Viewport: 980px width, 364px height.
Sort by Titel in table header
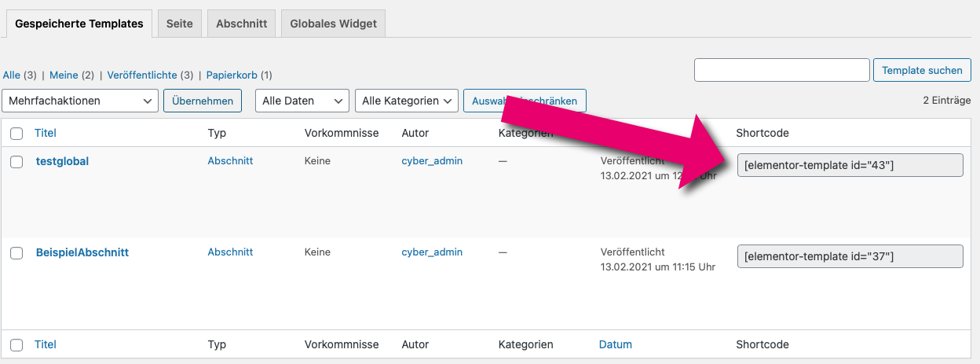tap(46, 133)
